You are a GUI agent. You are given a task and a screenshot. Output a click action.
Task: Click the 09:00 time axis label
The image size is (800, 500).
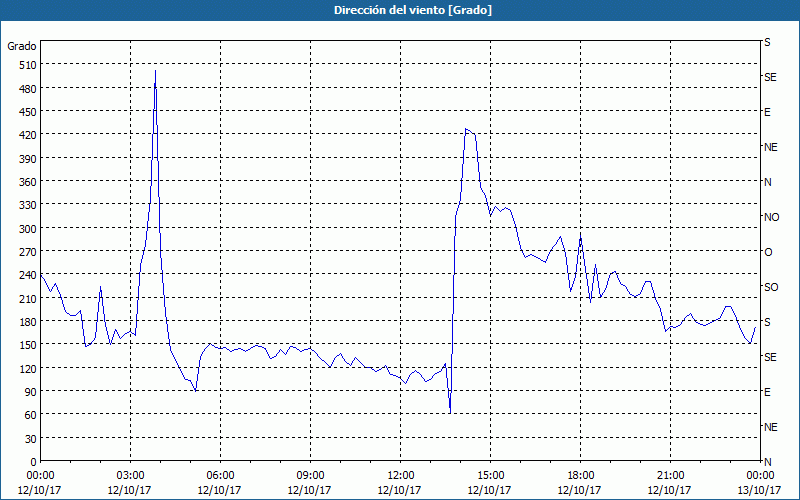click(310, 476)
